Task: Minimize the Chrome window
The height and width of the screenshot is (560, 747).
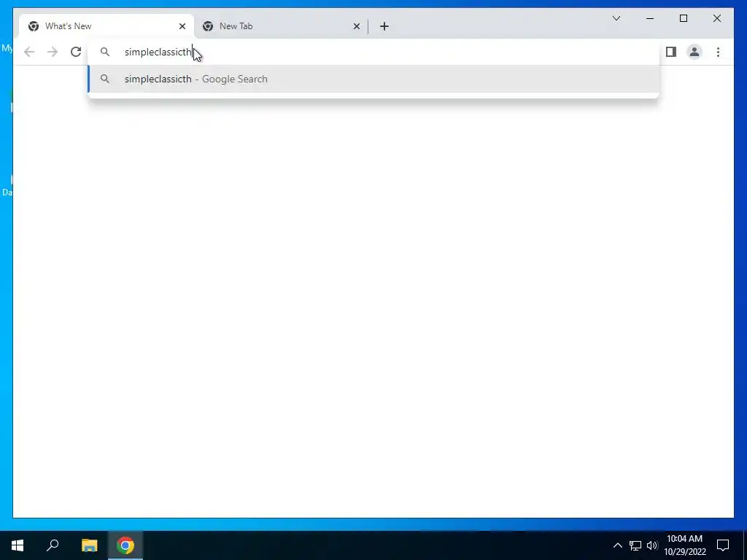Action: click(650, 18)
